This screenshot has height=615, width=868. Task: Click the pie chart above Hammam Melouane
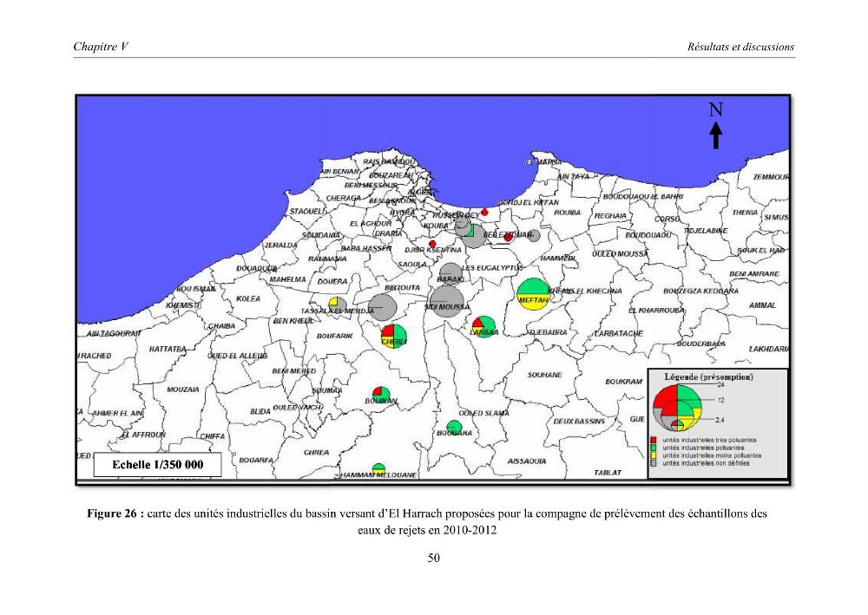378,469
